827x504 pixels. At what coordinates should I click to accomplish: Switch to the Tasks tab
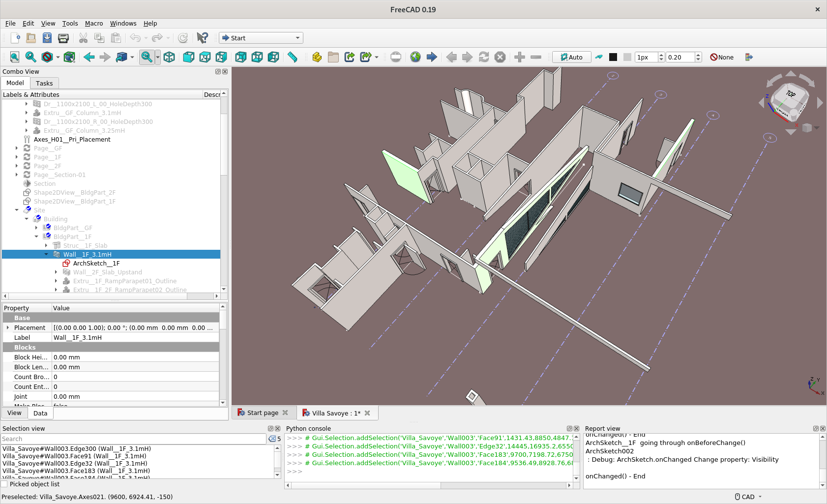point(44,83)
